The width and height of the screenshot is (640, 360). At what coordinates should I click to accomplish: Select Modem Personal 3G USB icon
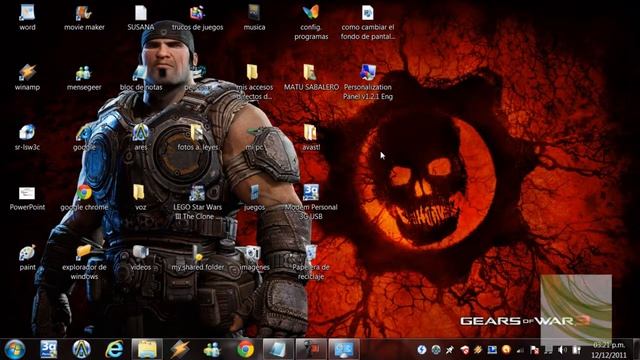click(311, 202)
